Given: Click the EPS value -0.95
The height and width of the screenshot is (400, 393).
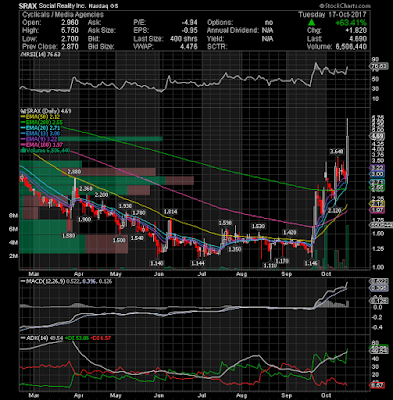Looking at the screenshot, I should [x=189, y=31].
